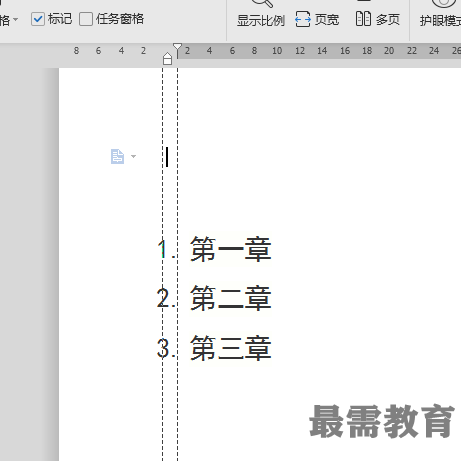Screen dimensions: 461x461
Task: Click the heading text 第三章
Action: 231,348
